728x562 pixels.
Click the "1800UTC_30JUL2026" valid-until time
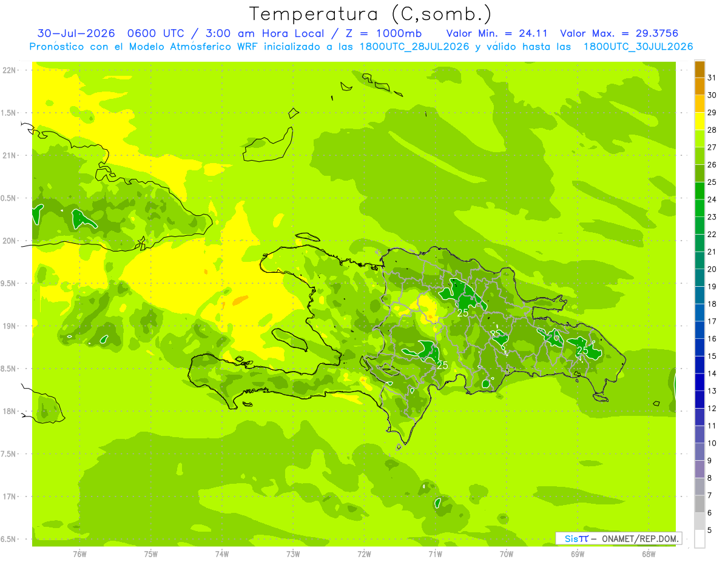638,47
